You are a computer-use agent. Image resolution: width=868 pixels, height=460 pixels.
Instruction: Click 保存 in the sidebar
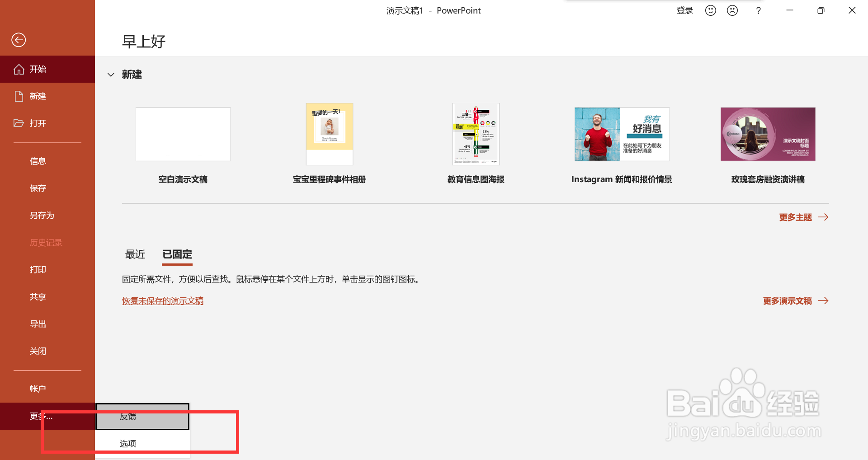[47, 188]
